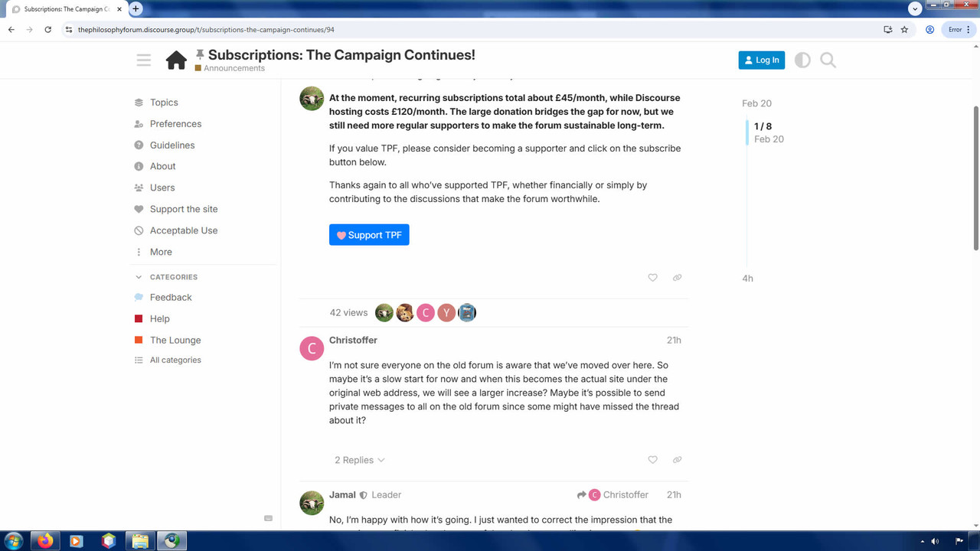Screen dimensions: 980x551
Task: Go back with the browser back arrow
Action: tap(11, 30)
